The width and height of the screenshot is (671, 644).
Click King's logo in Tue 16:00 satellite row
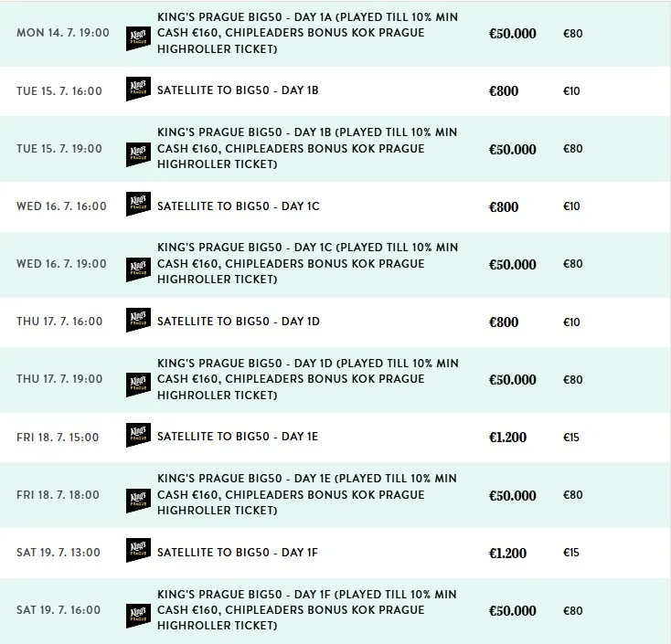tap(138, 89)
